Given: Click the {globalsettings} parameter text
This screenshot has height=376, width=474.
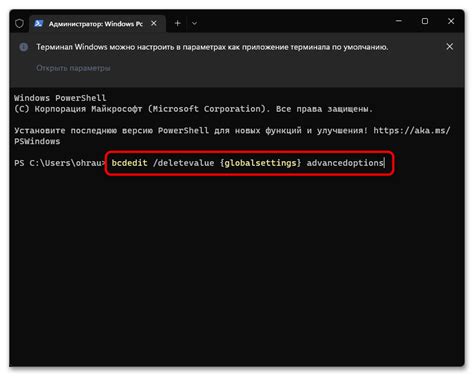Looking at the screenshot, I should click(x=260, y=163).
